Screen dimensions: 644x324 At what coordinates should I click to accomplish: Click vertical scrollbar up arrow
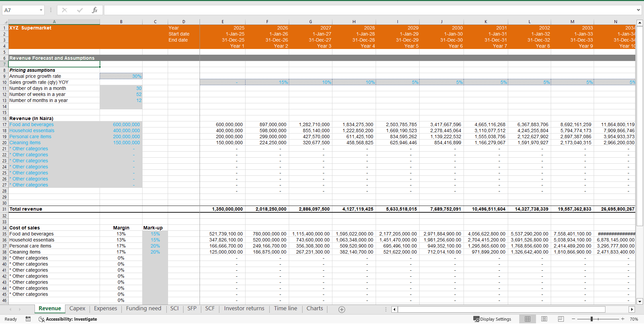(640, 23)
